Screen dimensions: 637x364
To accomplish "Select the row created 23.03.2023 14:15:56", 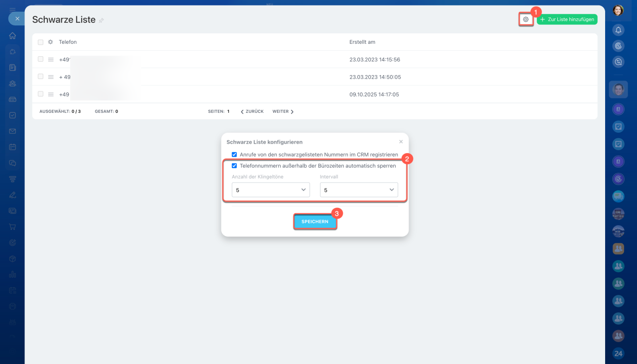I will coord(40,59).
